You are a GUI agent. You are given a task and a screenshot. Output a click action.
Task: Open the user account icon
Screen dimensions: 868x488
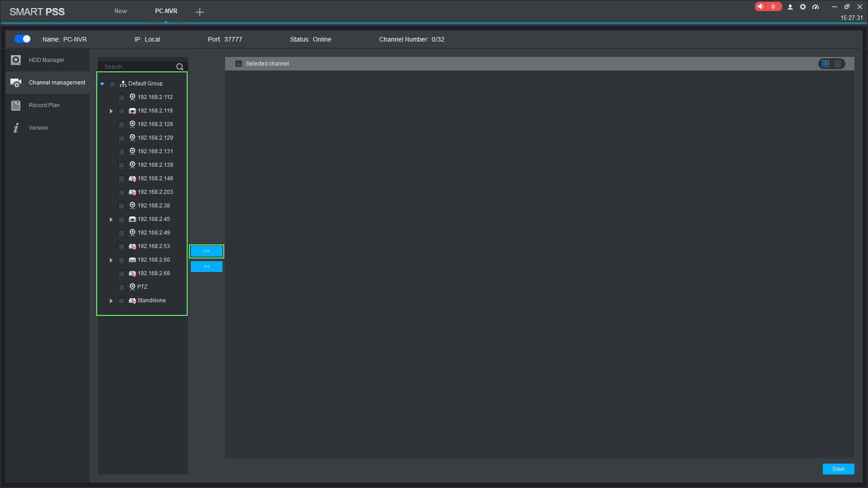(x=790, y=7)
